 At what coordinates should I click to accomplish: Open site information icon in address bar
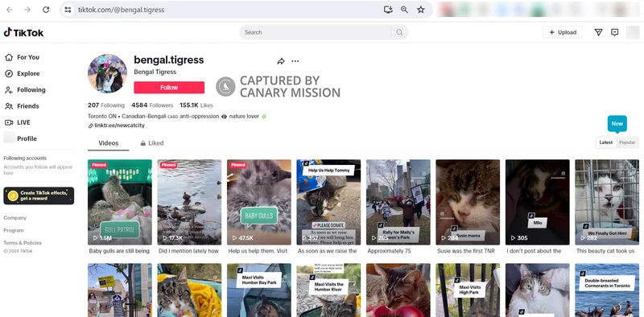[68, 10]
